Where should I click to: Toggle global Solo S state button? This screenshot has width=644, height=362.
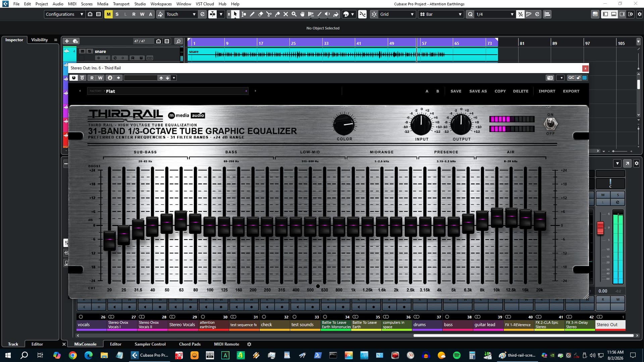[117, 14]
